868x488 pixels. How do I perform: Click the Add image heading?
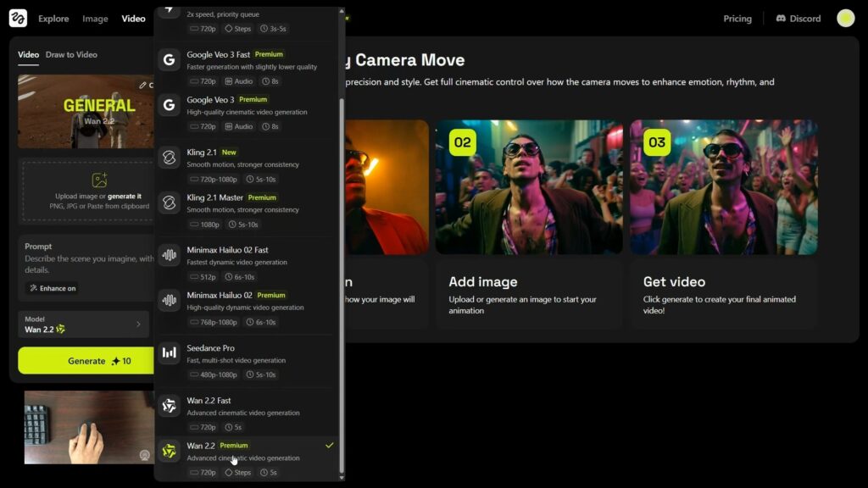482,281
